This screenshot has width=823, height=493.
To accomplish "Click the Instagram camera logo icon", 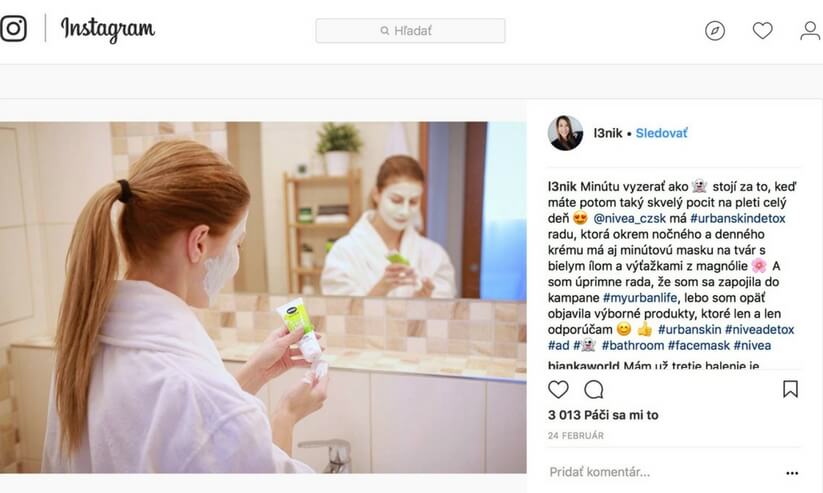I will (x=13, y=28).
